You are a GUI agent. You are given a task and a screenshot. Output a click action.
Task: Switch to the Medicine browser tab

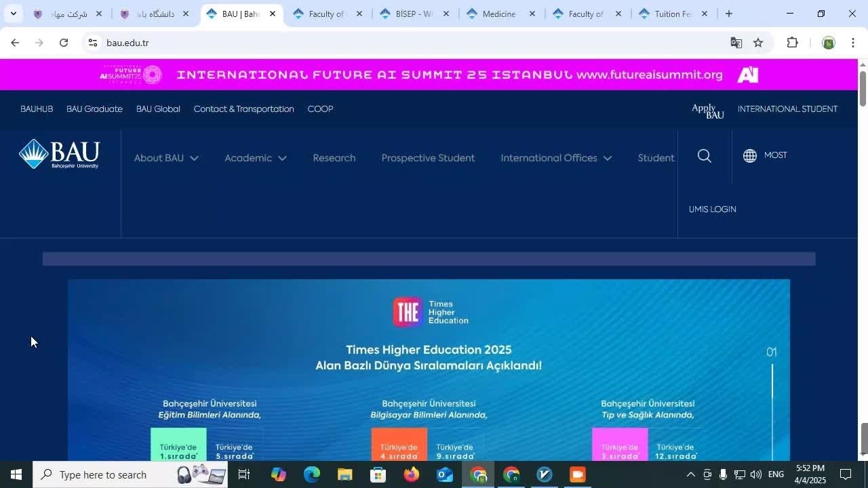click(x=498, y=14)
